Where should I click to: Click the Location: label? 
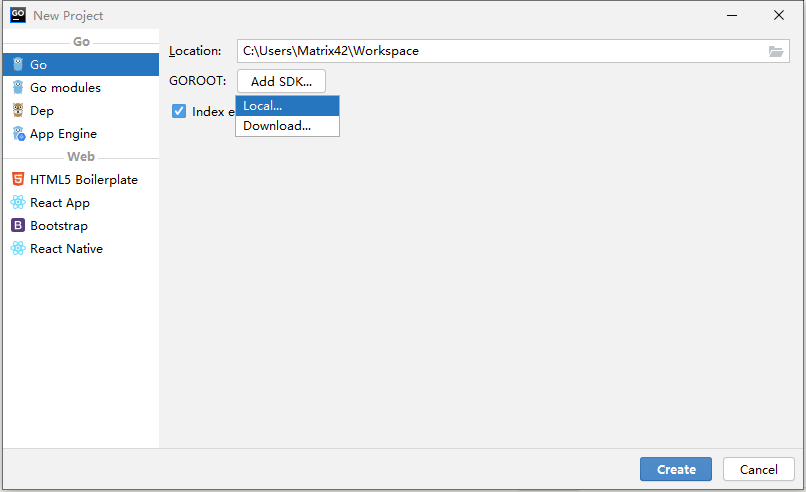tap(195, 51)
